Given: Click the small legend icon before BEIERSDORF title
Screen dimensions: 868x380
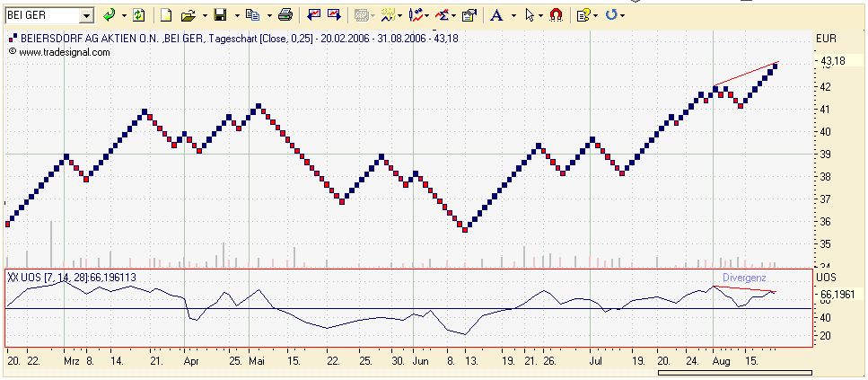Looking at the screenshot, I should (13, 39).
